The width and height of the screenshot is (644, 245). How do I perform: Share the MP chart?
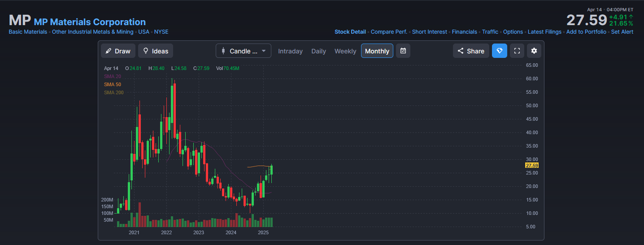pyautogui.click(x=471, y=51)
